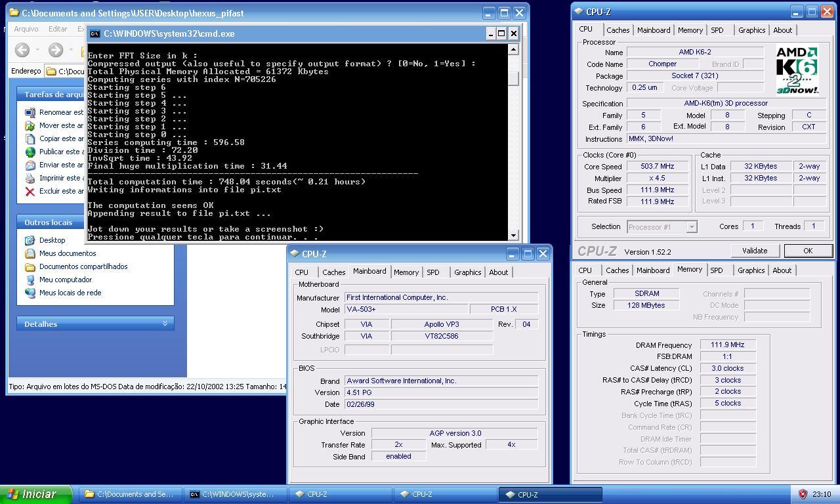Click the Renomear este arquivo task icon

pos(30,112)
